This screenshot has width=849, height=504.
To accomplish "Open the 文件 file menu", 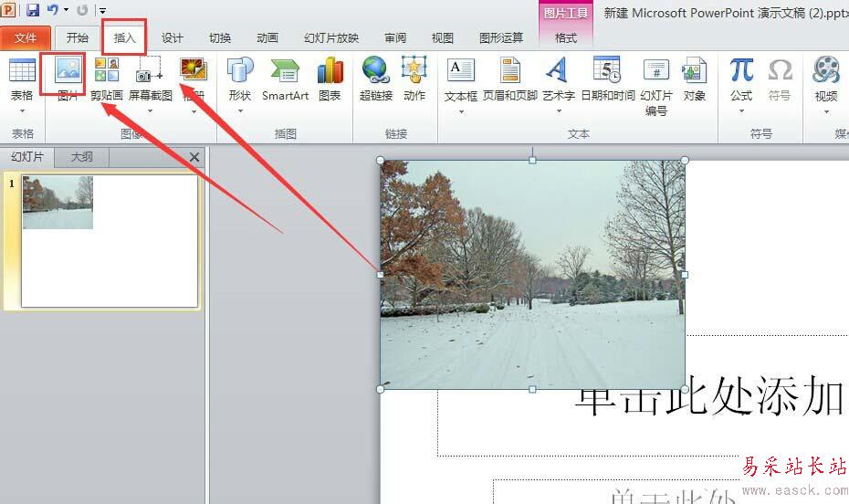I will pyautogui.click(x=26, y=37).
